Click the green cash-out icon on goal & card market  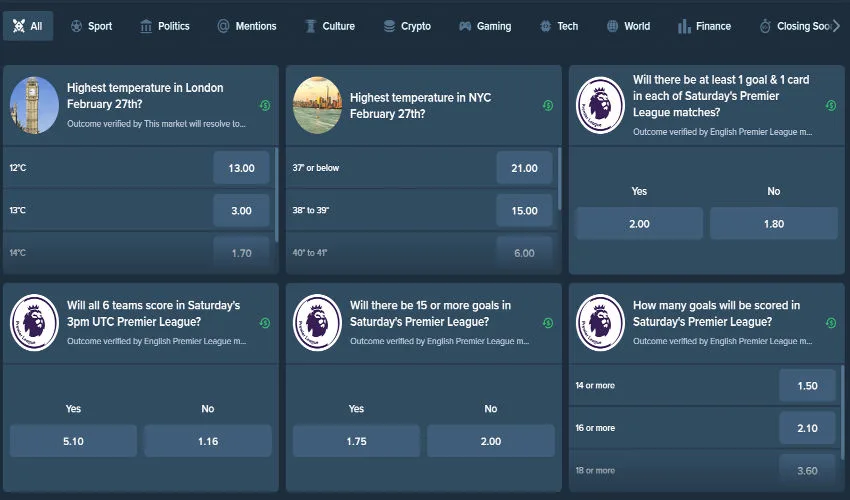(831, 105)
